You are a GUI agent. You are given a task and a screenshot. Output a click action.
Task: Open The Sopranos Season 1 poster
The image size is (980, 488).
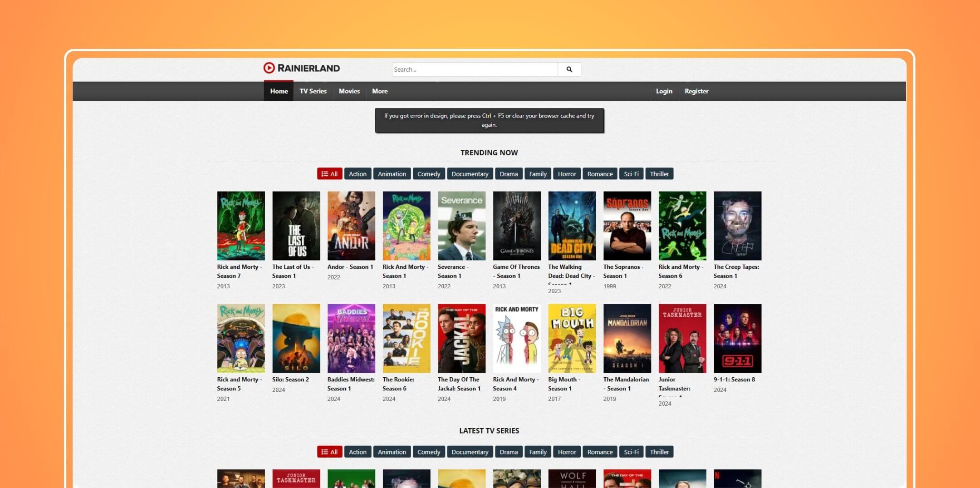627,226
